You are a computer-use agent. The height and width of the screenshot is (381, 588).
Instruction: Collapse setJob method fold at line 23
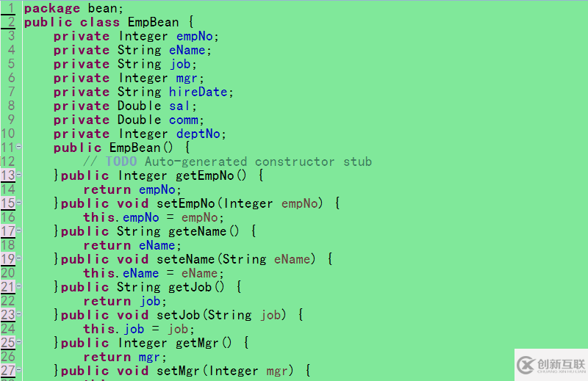(x=19, y=314)
